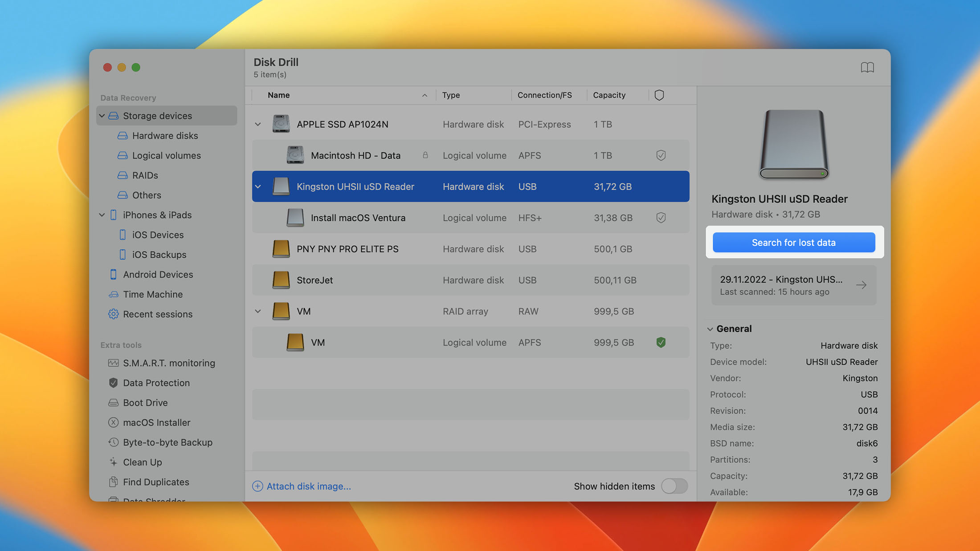
Task: Click the macOS Installer icon
Action: tap(112, 422)
